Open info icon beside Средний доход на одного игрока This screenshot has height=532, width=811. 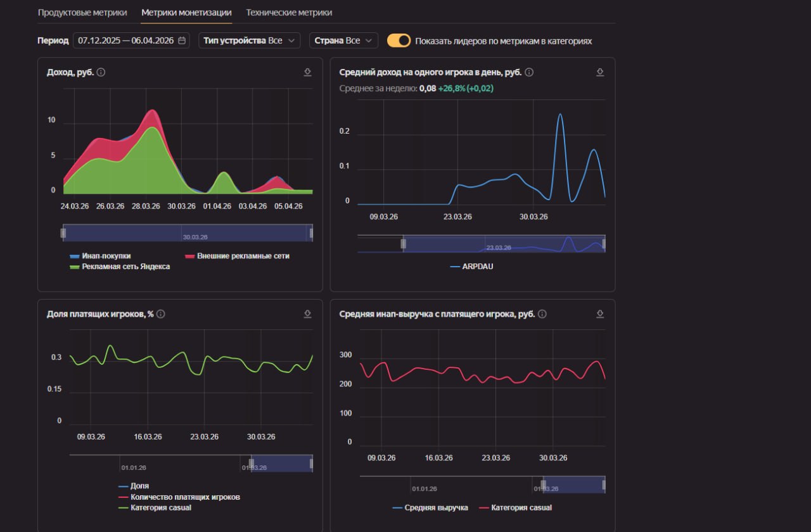pyautogui.click(x=529, y=72)
